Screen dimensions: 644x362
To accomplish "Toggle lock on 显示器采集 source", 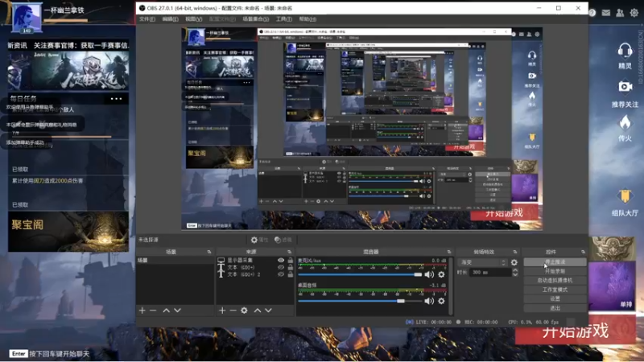I will coord(291,260).
